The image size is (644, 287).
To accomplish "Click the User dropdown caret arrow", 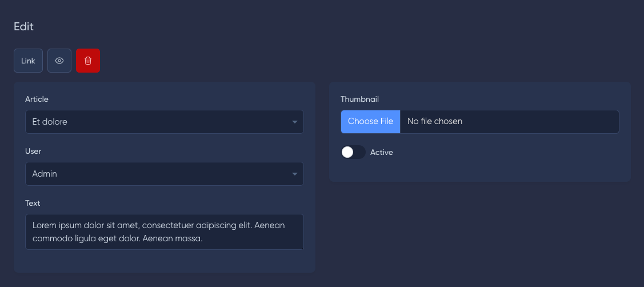I will (294, 174).
